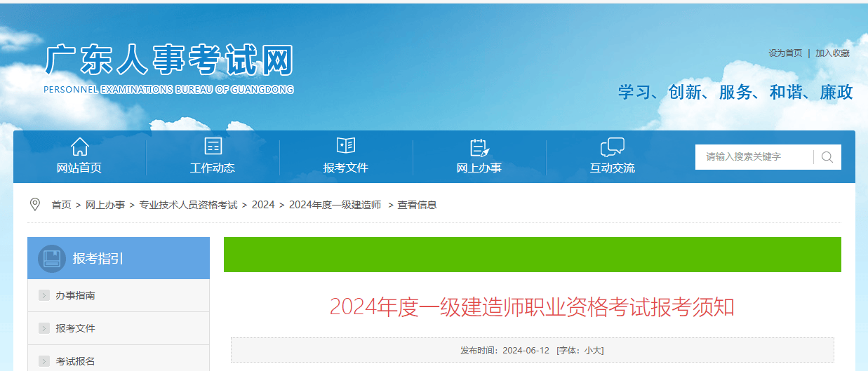The image size is (868, 371).
Task: Click the list document icon above 工作动态
Action: click(213, 146)
